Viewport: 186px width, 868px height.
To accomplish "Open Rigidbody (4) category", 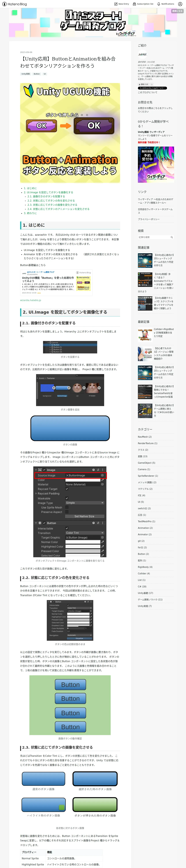I will [x=145, y=567].
